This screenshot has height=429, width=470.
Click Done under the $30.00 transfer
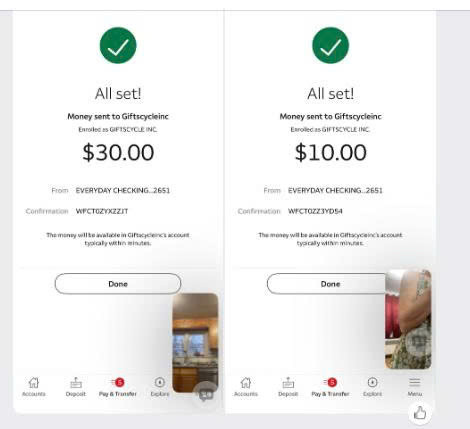coord(118,284)
